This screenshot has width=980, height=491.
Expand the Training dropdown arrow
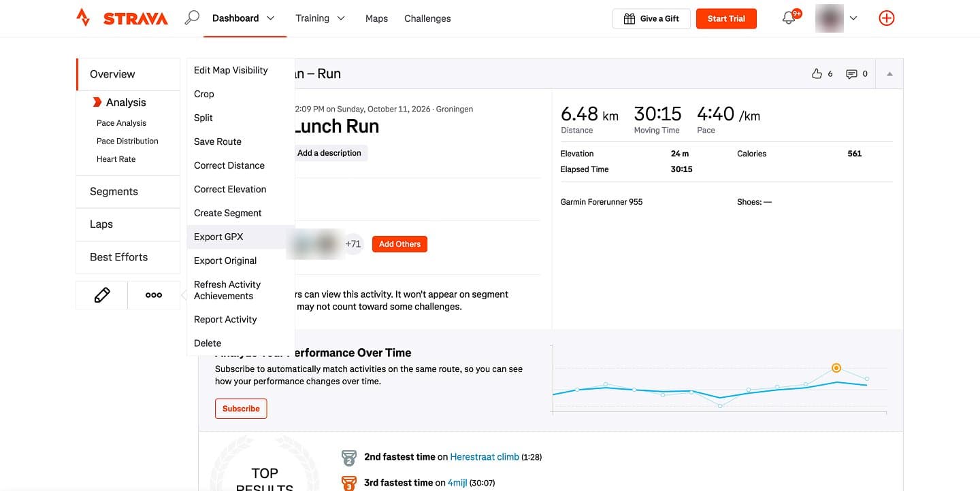341,18
